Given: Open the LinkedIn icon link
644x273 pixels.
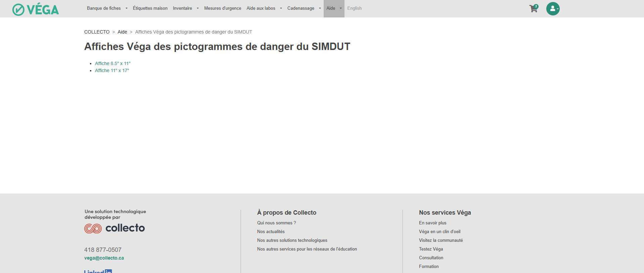Looking at the screenshot, I should [98, 271].
